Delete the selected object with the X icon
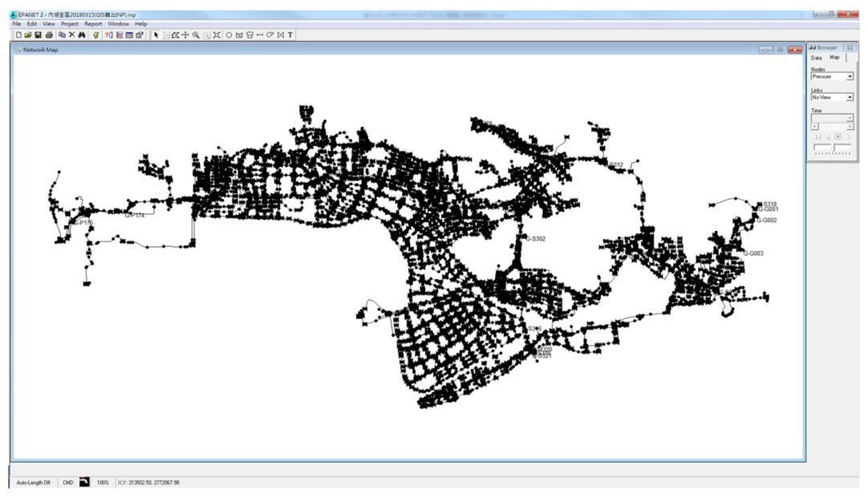 71,34
